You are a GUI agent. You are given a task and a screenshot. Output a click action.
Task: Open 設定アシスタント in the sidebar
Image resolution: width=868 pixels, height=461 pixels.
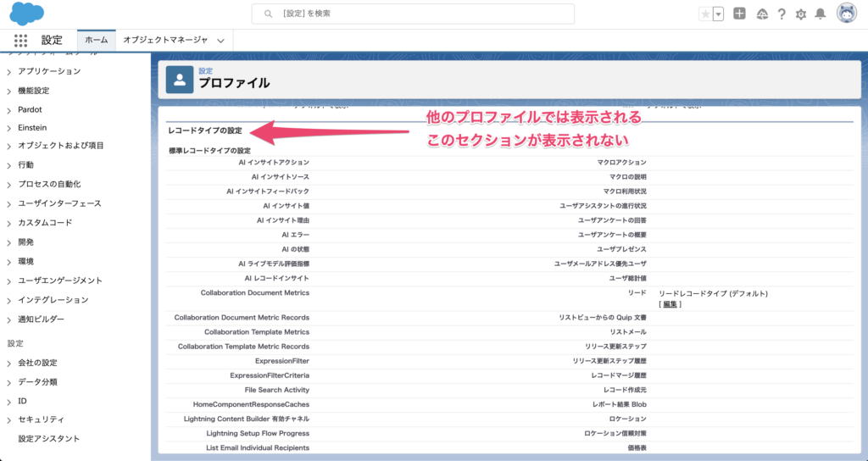(48, 438)
